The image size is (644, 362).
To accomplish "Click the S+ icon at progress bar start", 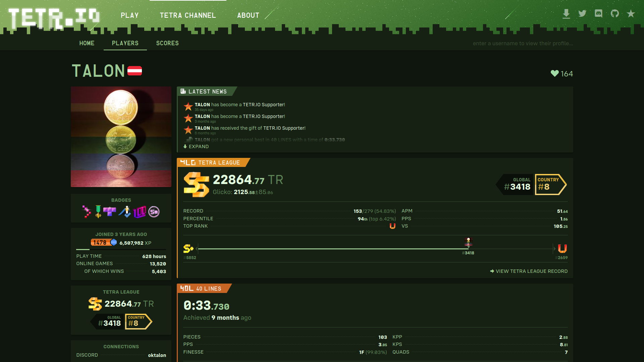I will coord(189,249).
